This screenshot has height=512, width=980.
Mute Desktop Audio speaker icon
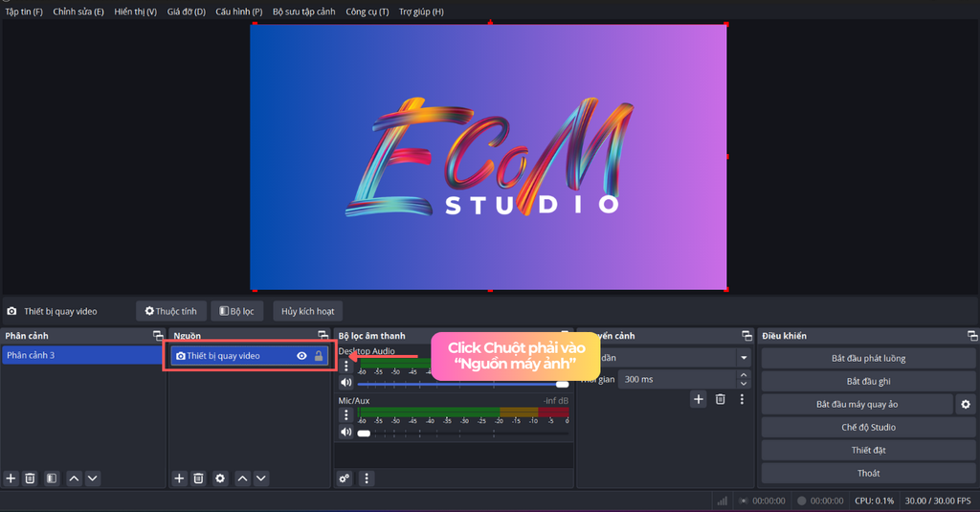346,383
